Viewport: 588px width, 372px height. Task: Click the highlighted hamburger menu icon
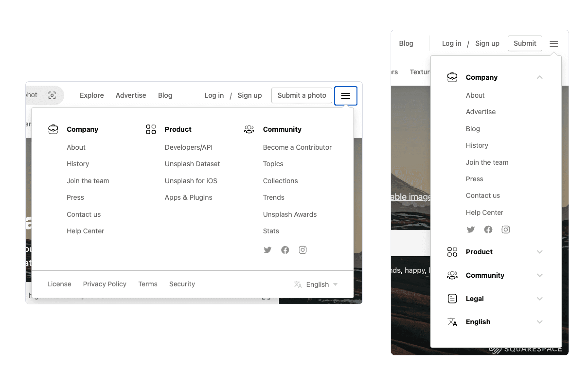coord(346,96)
